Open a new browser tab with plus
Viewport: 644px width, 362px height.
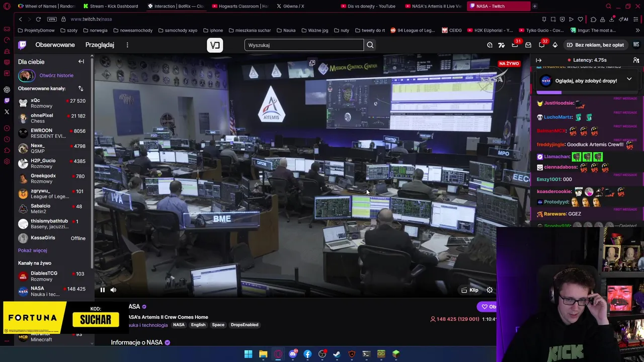click(535, 6)
